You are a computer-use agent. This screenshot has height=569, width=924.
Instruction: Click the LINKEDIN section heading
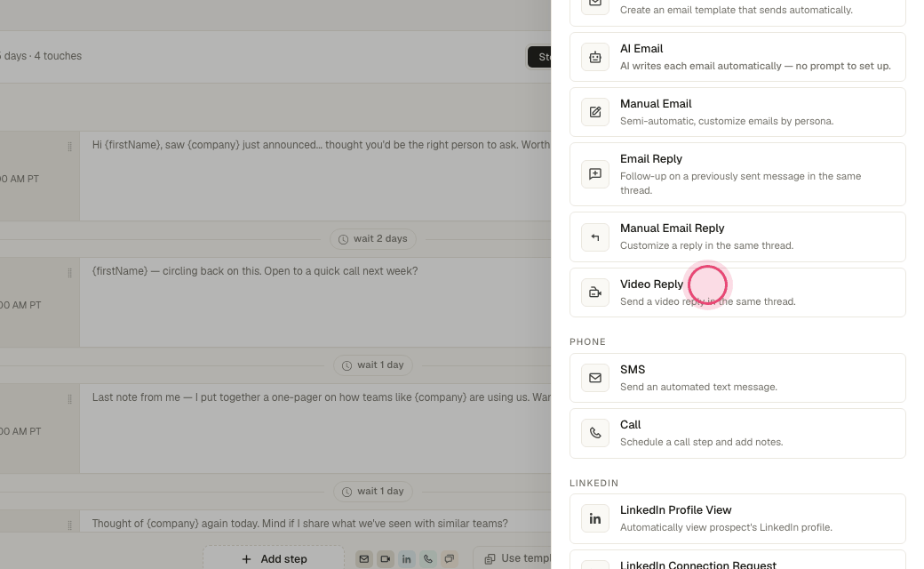[594, 483]
